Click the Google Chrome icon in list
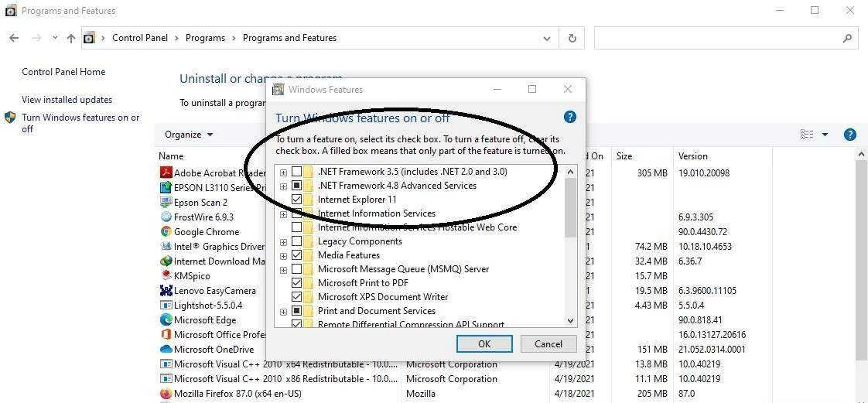Screen dimensions: 868x403 click(x=166, y=231)
